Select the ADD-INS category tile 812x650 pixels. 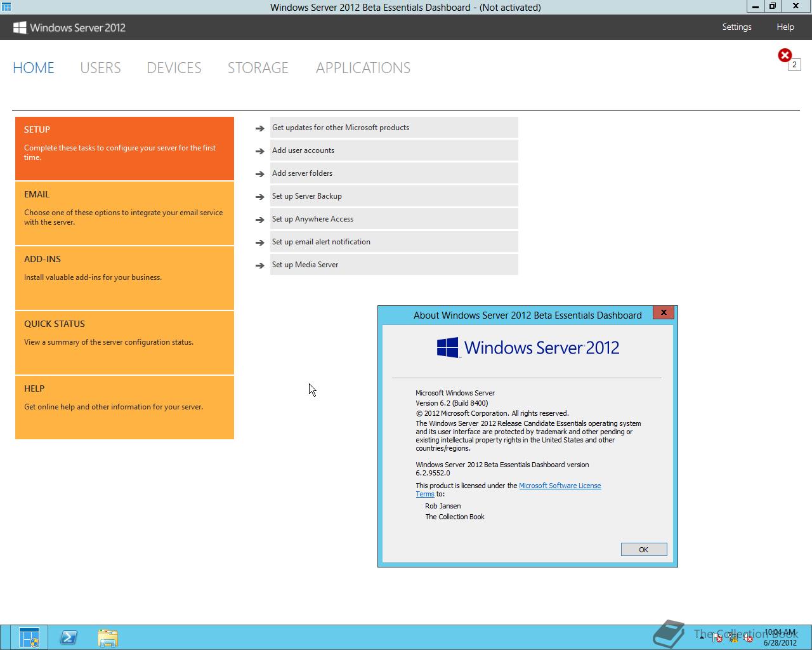click(124, 278)
